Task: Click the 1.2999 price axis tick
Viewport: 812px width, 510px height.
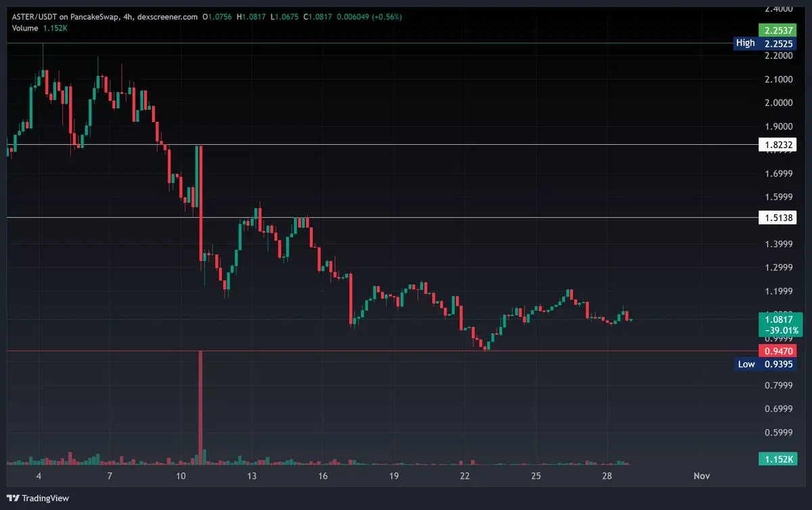Action: (x=778, y=268)
